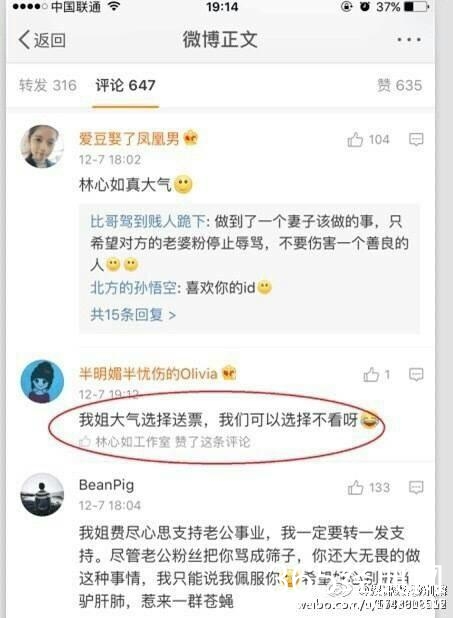Expand 共15条回复 replies
453x618 pixels.
(133, 315)
